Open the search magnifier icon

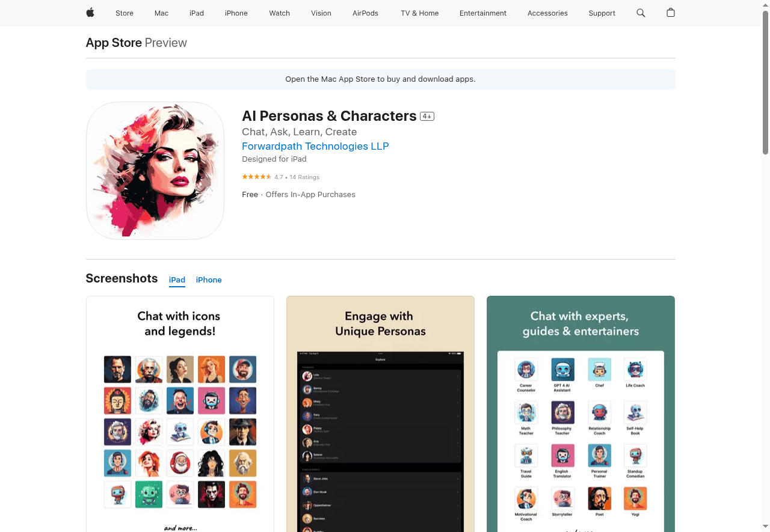coord(641,13)
